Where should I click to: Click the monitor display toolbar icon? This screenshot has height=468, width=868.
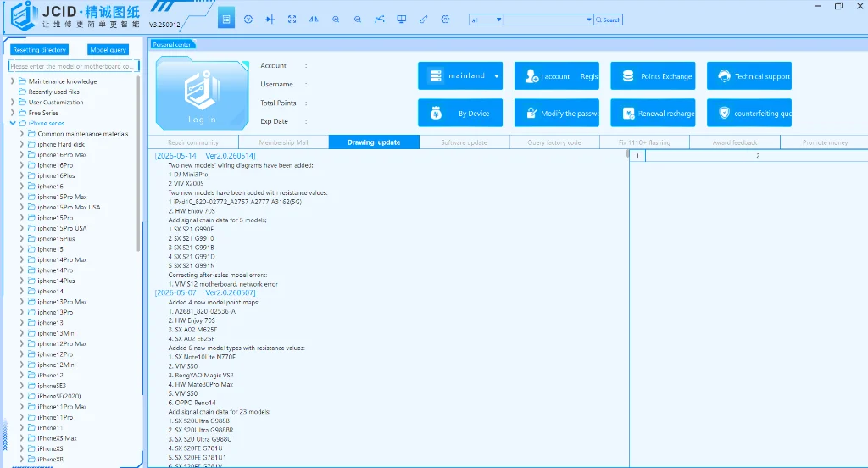pyautogui.click(x=401, y=19)
